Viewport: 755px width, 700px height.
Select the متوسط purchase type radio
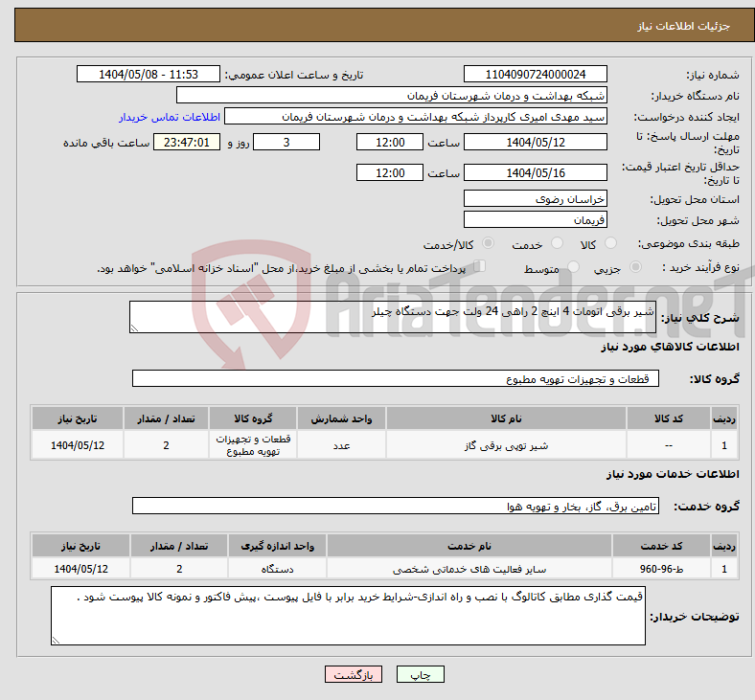tap(574, 266)
